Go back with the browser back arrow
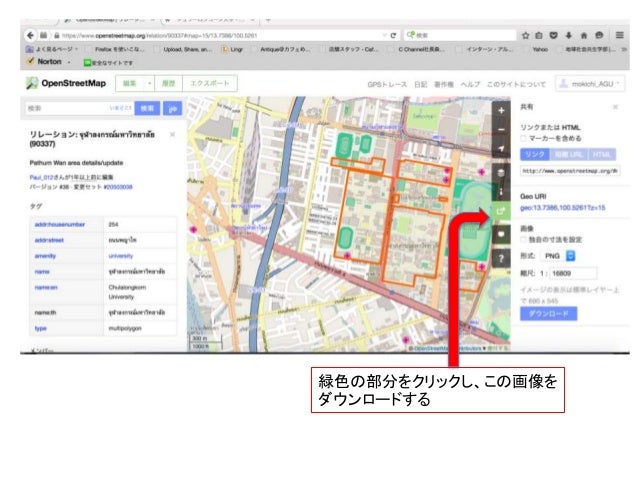638x479 pixels. [x=31, y=35]
